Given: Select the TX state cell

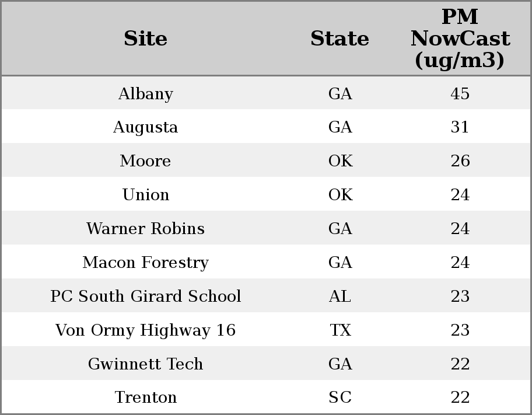Looking at the screenshot, I should click(x=339, y=330).
